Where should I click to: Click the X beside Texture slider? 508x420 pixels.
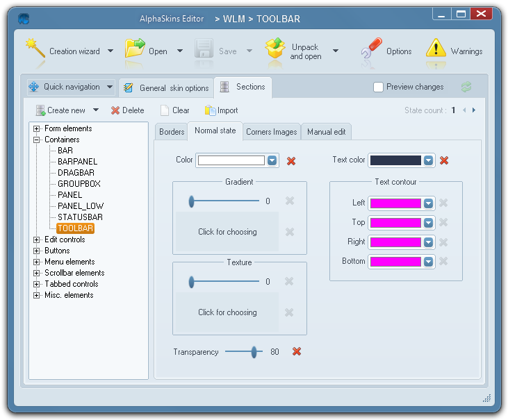(x=289, y=281)
